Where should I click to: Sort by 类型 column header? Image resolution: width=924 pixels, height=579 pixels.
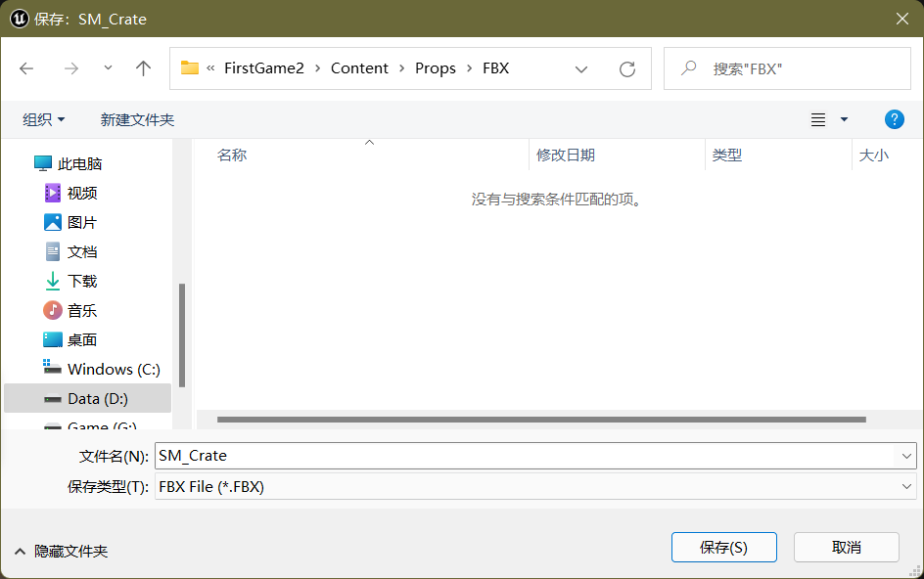pyautogui.click(x=727, y=155)
